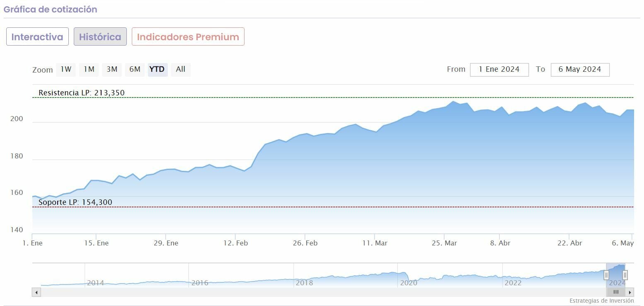Set zoom range to 3M
Image resolution: width=644 pixels, height=306 pixels.
pos(112,69)
